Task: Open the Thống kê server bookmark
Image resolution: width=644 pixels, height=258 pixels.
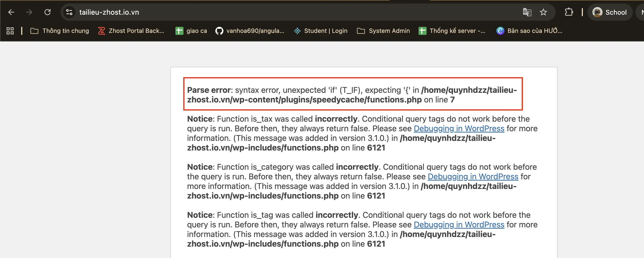Action: click(452, 31)
